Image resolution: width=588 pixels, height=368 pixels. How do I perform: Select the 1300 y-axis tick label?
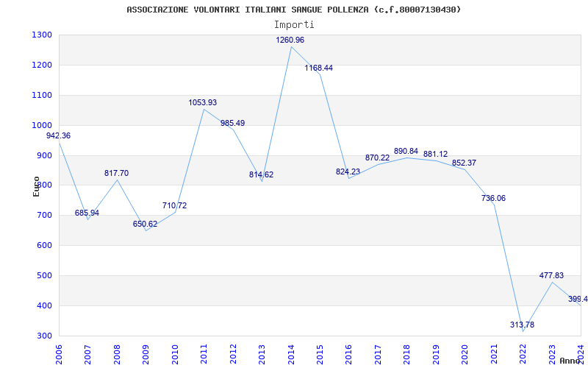coord(43,35)
